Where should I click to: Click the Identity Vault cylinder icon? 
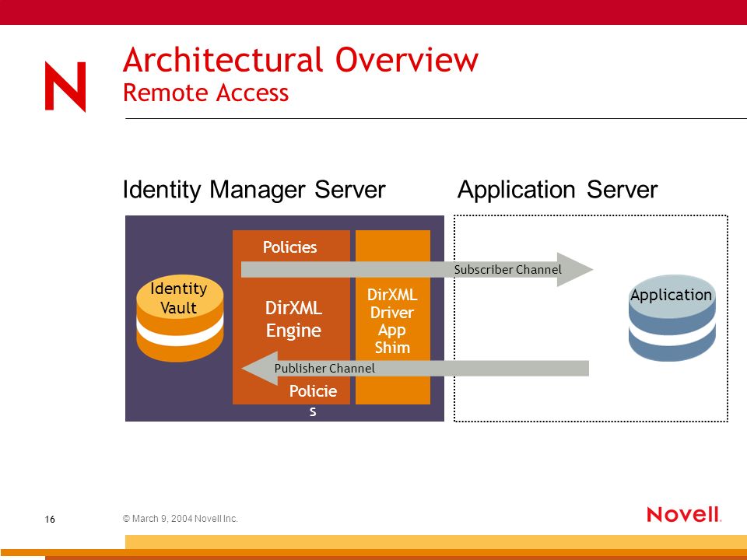point(180,318)
